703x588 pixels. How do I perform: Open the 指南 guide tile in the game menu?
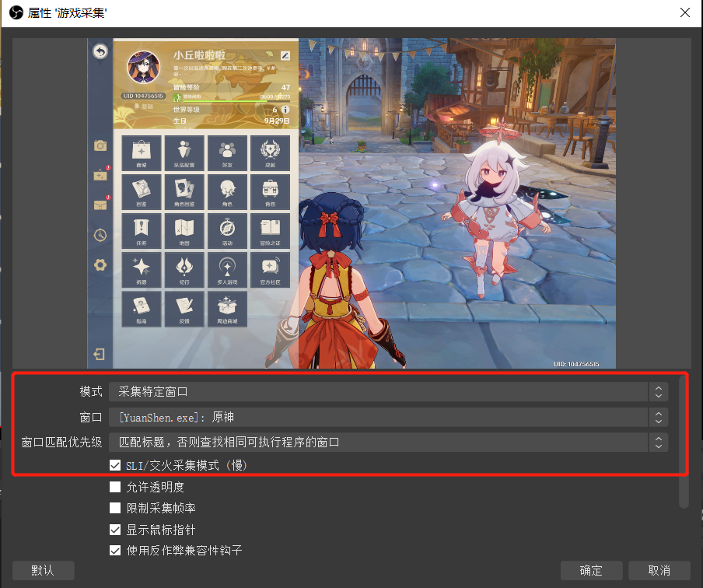(x=142, y=309)
